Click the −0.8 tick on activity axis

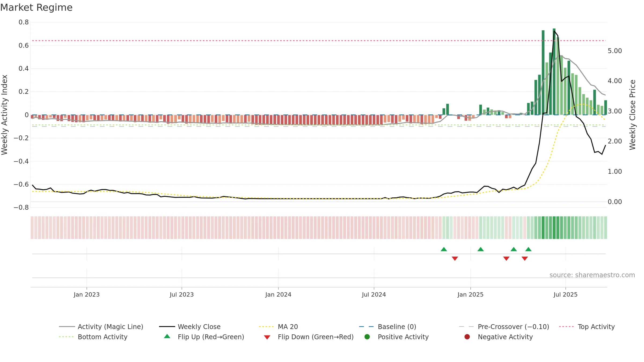(x=21, y=207)
